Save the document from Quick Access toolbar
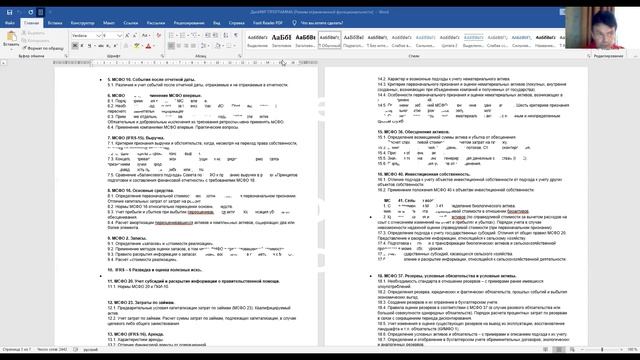The height and width of the screenshot is (360, 640). 9,12
